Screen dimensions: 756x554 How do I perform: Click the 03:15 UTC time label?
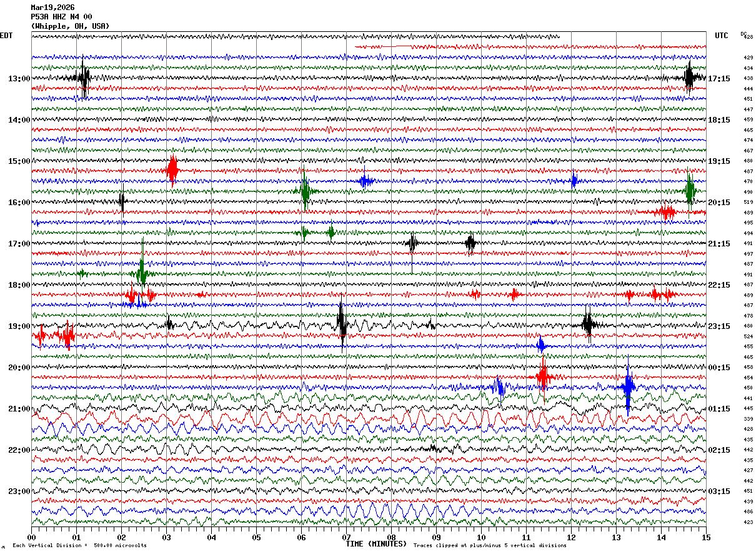719,491
